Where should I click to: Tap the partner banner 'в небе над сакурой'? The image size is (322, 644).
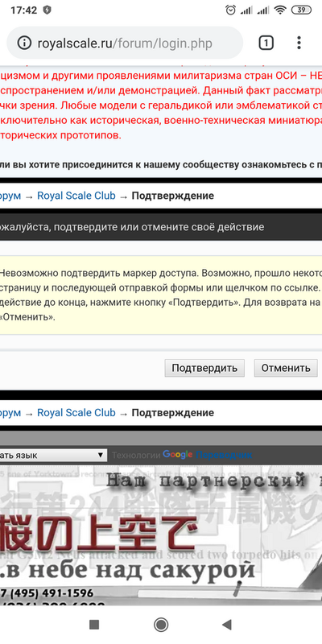161,534
